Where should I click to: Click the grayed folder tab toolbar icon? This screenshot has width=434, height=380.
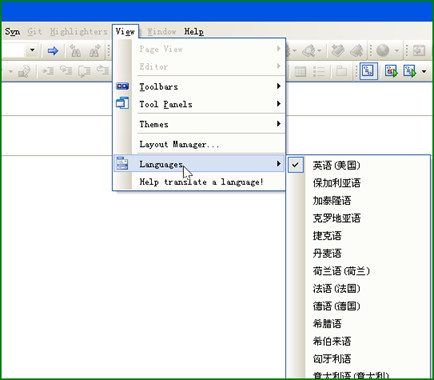(341, 71)
